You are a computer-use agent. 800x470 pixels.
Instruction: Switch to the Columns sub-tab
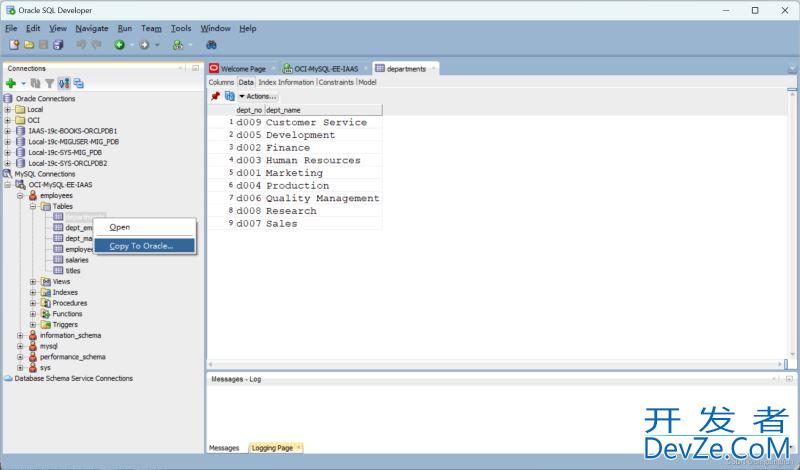[x=221, y=82]
